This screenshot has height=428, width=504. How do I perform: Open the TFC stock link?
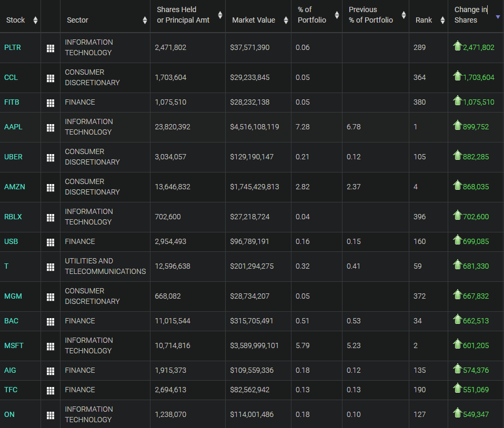point(11,390)
